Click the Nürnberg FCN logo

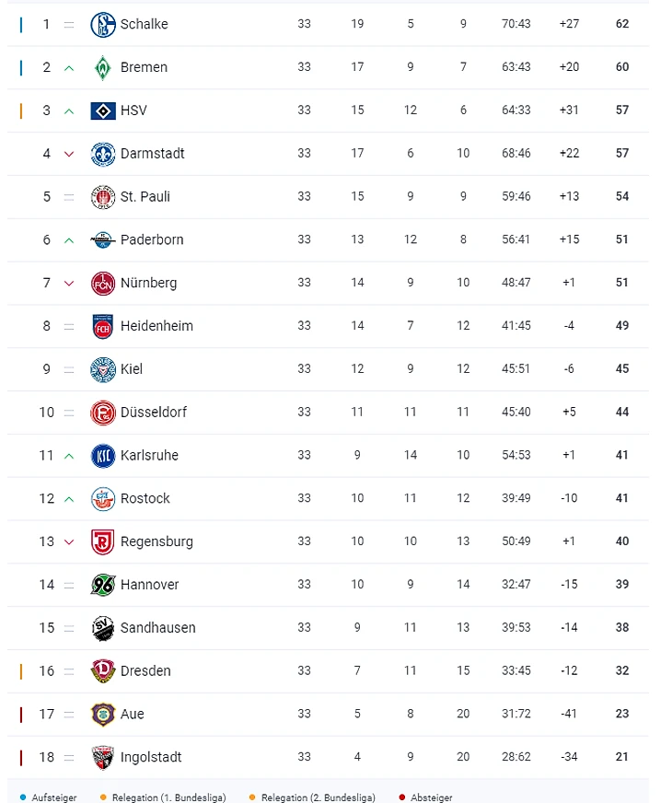pos(103,283)
